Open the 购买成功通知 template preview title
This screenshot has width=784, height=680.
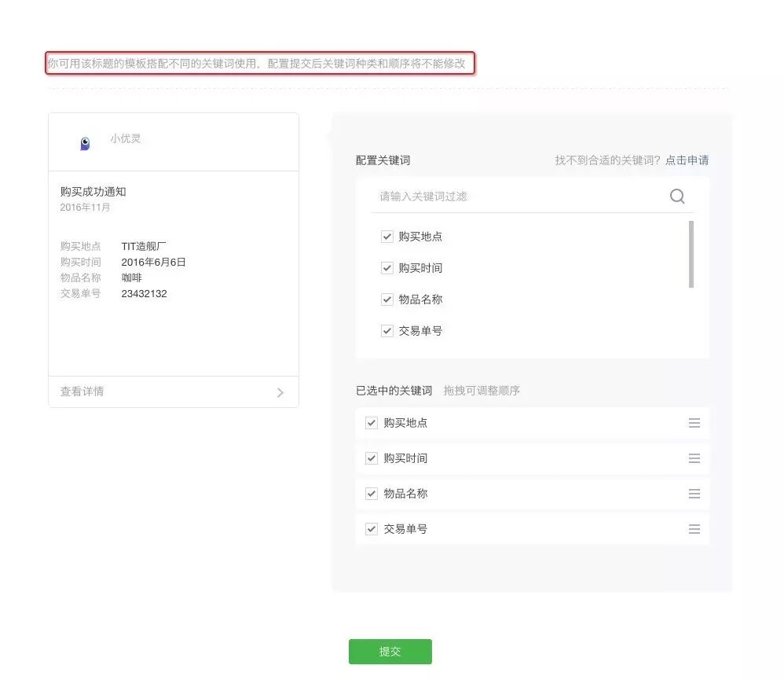click(x=93, y=192)
